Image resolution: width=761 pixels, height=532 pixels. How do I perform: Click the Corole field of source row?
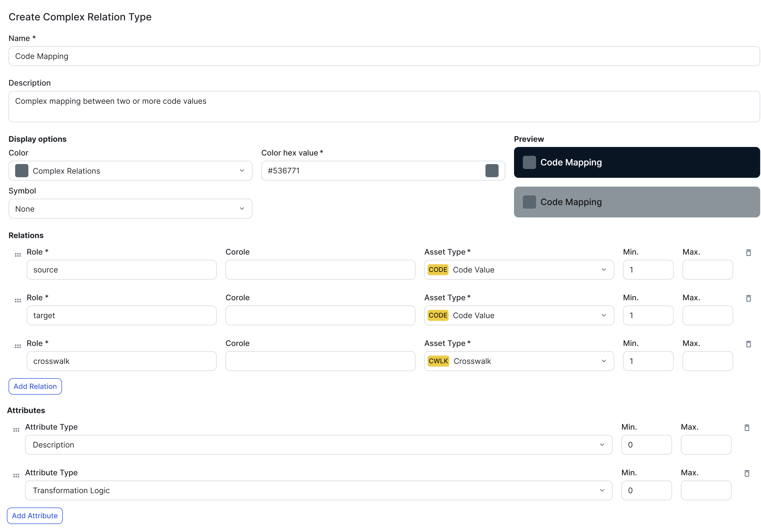[x=320, y=270]
